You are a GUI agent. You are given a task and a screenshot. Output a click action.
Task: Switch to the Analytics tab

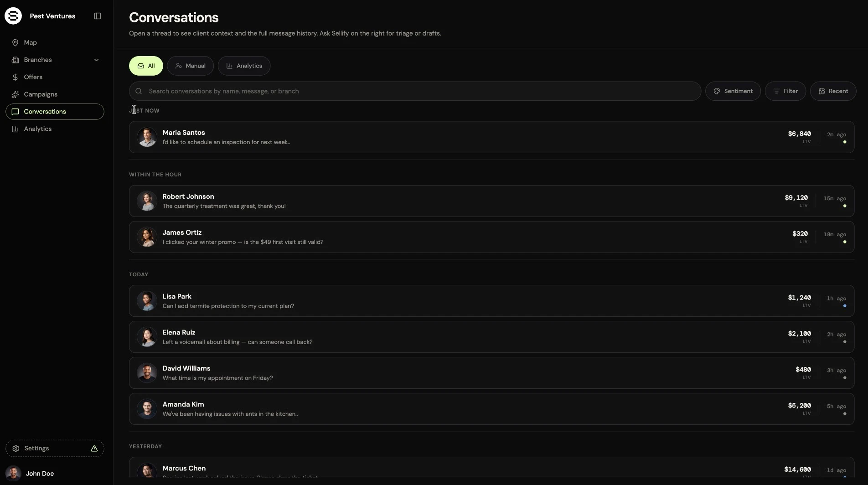[244, 66]
